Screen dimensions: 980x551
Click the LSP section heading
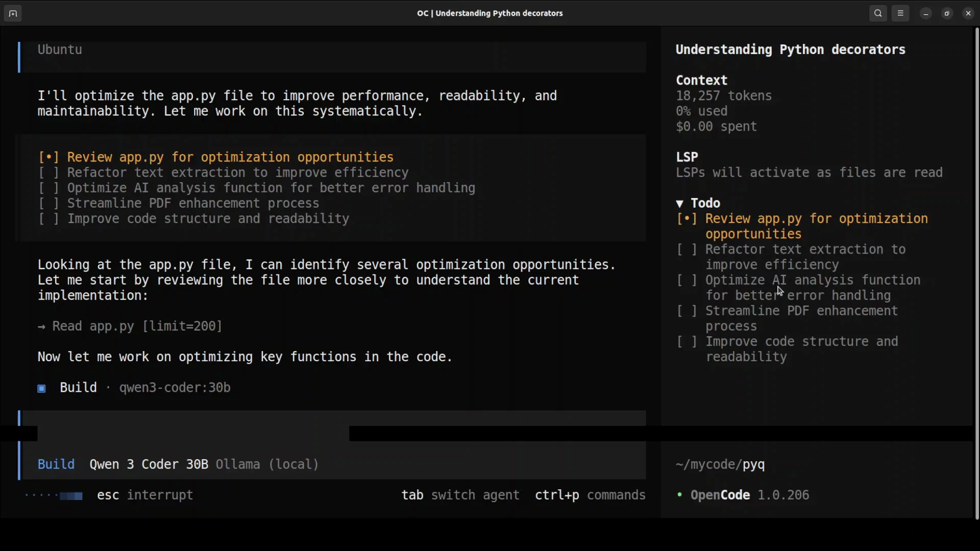[x=687, y=157]
